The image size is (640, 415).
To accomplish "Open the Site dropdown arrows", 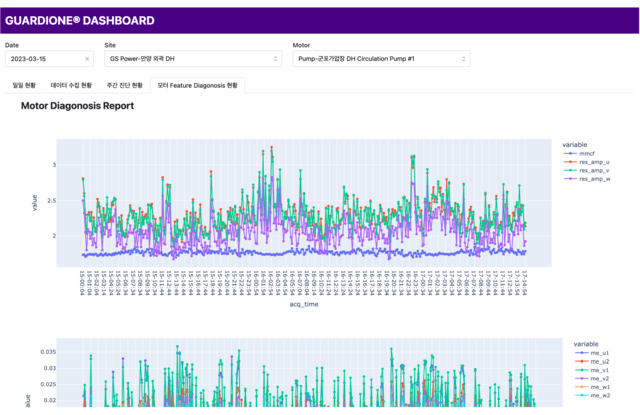I will 276,59.
